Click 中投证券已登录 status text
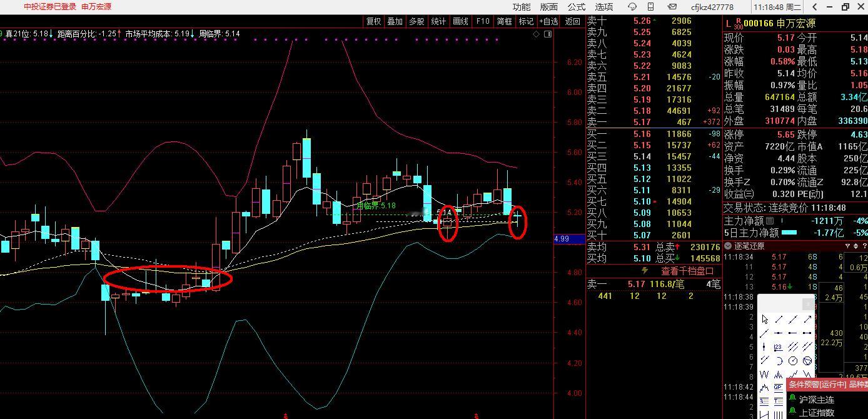This screenshot has width=868, height=419. point(50,7)
